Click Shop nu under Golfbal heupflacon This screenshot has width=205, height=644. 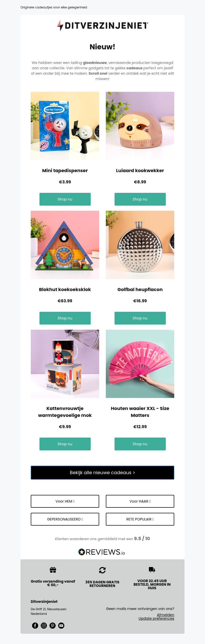pos(140,318)
